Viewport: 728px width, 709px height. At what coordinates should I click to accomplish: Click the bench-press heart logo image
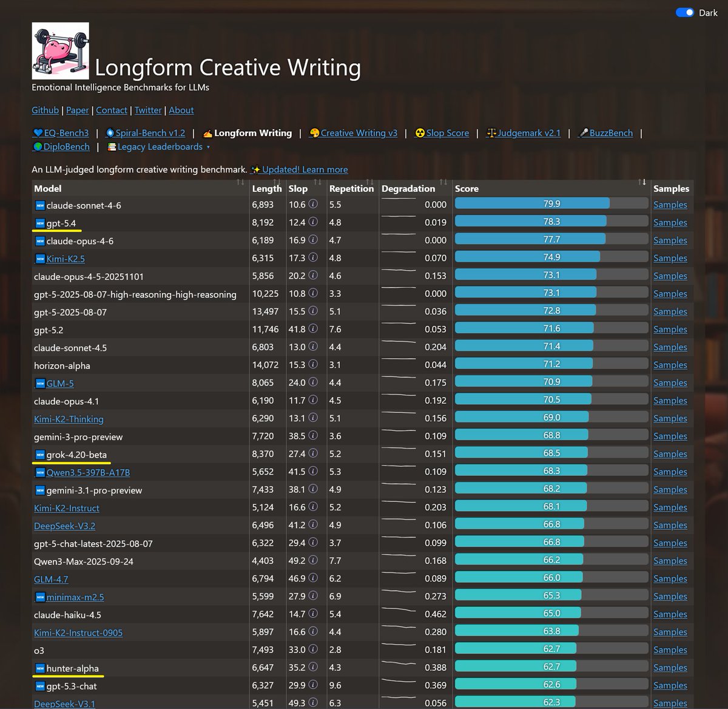(x=61, y=51)
